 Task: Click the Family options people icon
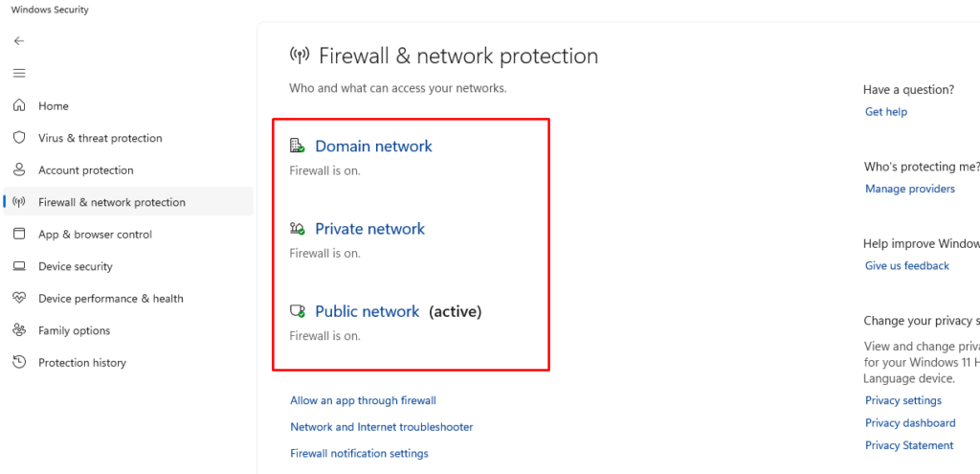click(x=19, y=330)
